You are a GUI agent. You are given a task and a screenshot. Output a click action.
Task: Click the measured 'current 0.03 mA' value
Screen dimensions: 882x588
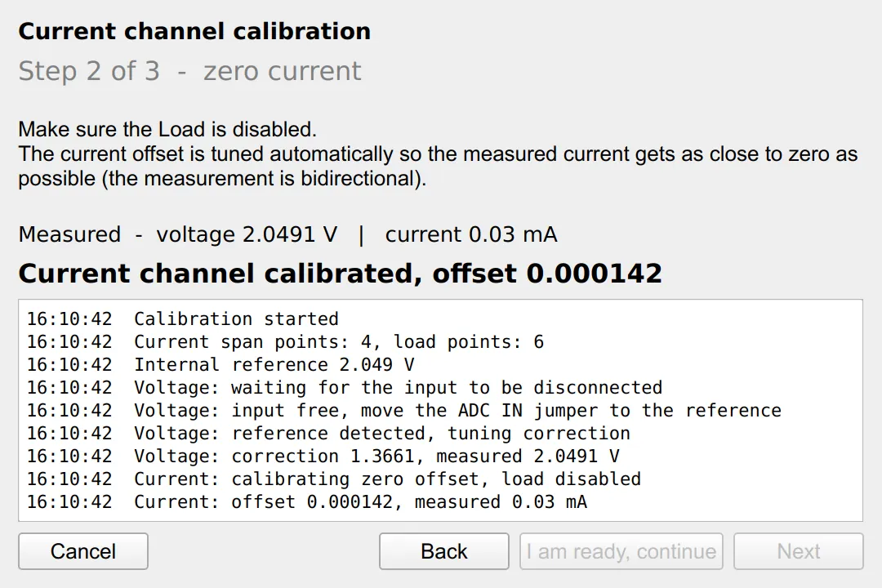click(471, 234)
